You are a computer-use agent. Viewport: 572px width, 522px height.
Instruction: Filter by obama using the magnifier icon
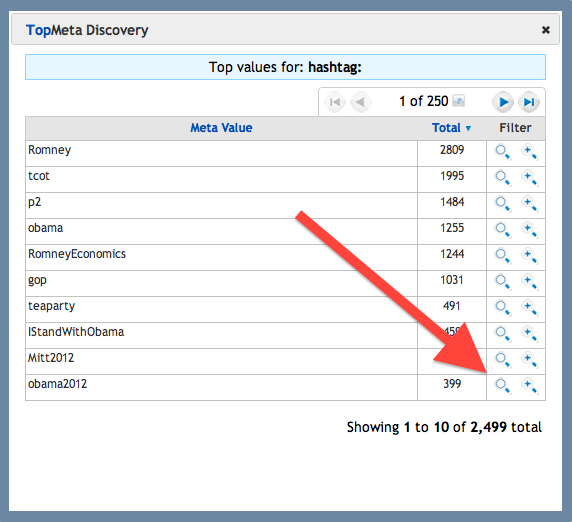point(503,230)
